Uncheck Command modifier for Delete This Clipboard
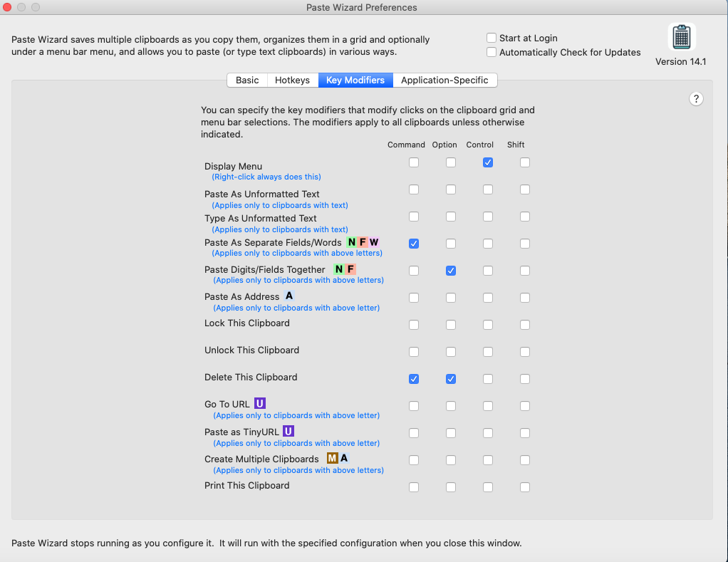This screenshot has height=562, width=728. [x=414, y=379]
